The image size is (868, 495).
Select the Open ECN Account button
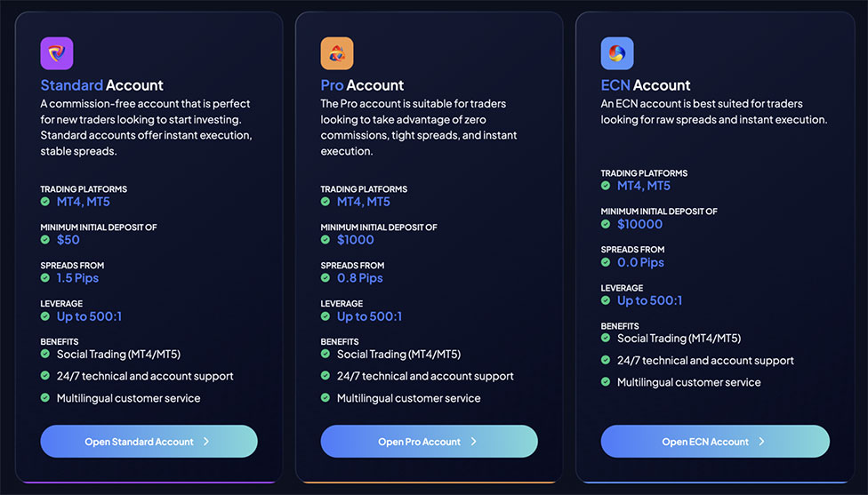point(714,442)
